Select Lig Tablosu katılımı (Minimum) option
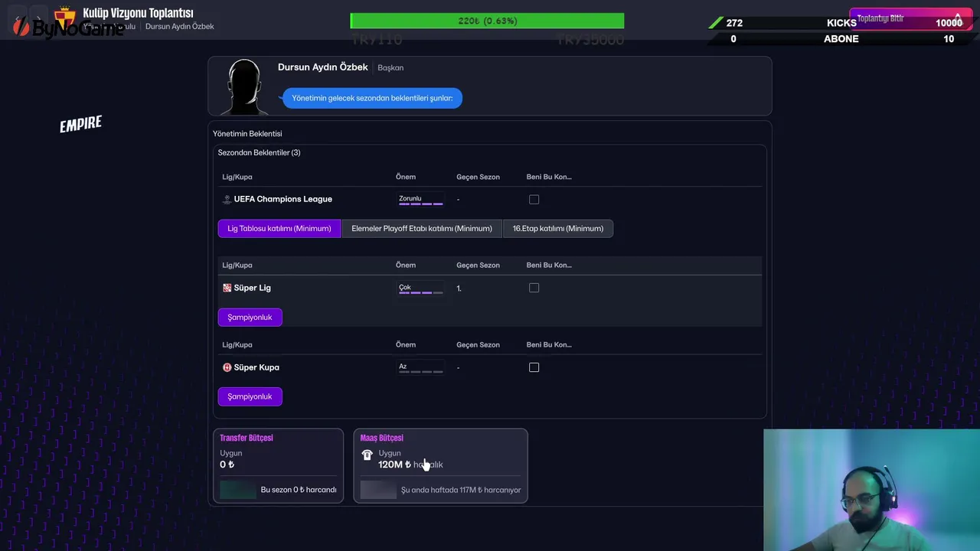The height and width of the screenshot is (551, 980). tap(279, 228)
